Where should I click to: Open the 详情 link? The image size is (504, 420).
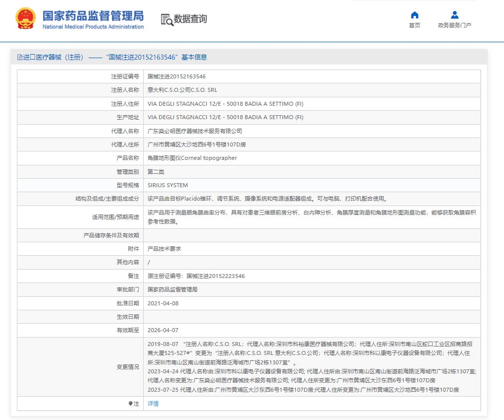pyautogui.click(x=153, y=404)
